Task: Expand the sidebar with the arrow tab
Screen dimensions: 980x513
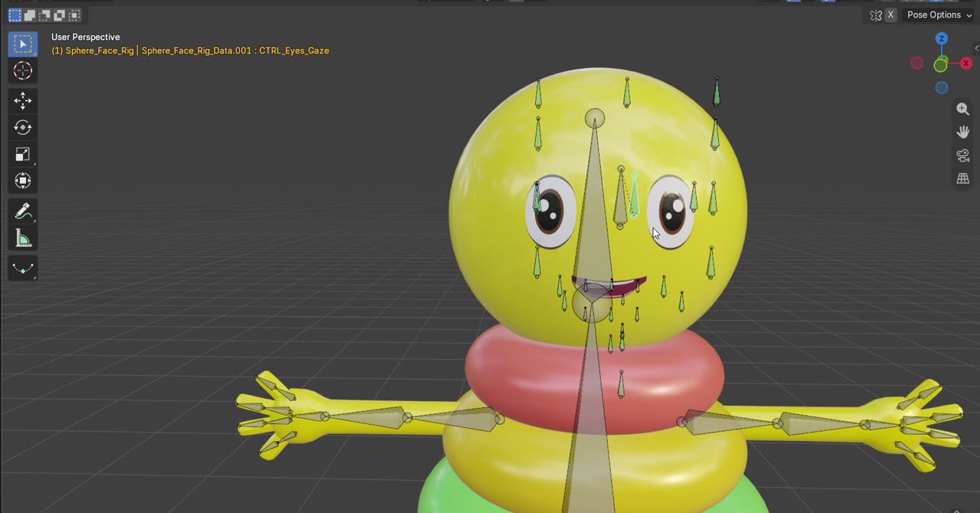Action: pos(976,48)
